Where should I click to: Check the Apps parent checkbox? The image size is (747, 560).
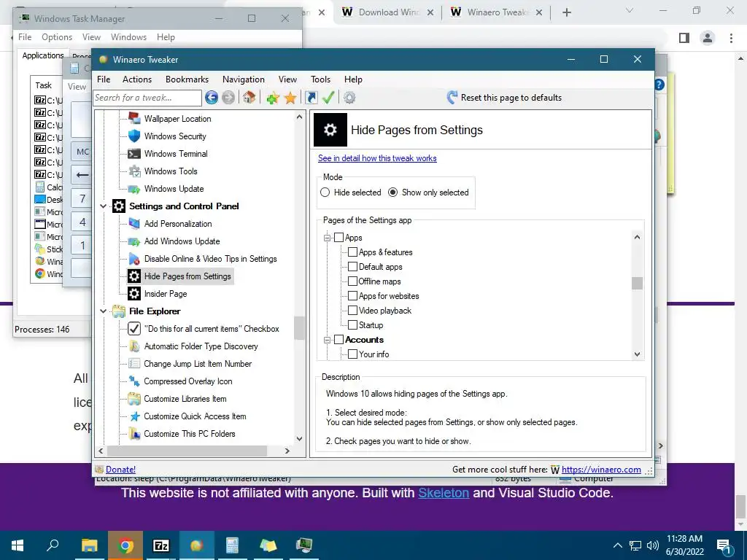click(338, 238)
